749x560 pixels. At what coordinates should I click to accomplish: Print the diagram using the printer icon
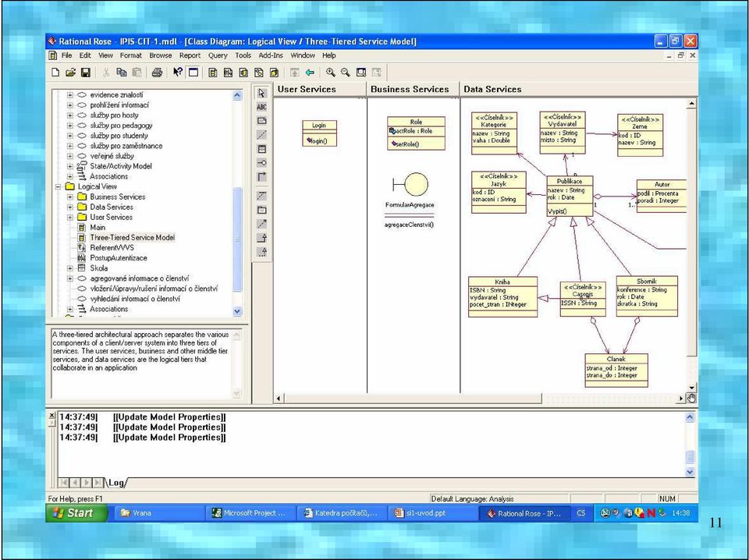[157, 73]
